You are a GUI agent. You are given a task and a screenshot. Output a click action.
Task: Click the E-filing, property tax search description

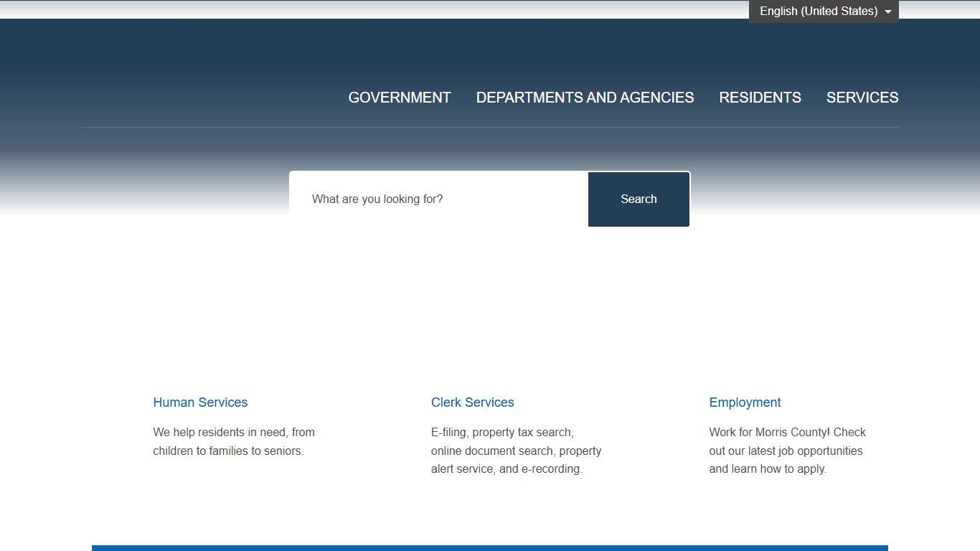pos(516,451)
